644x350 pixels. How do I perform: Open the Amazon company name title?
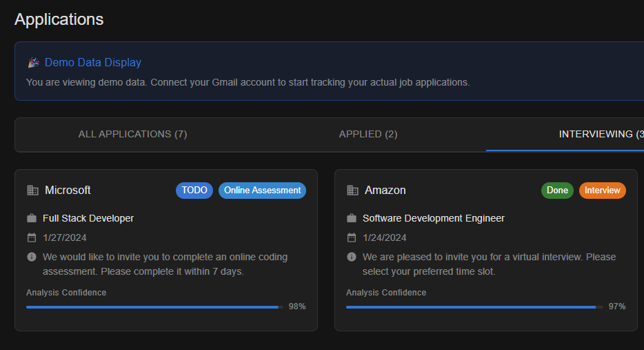point(385,191)
